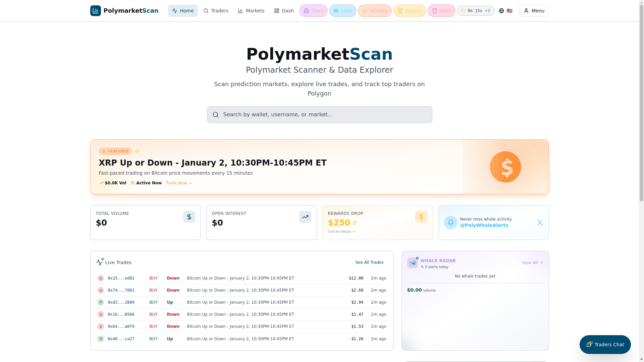
Task: Open the Shirt merch button
Action: point(441,11)
